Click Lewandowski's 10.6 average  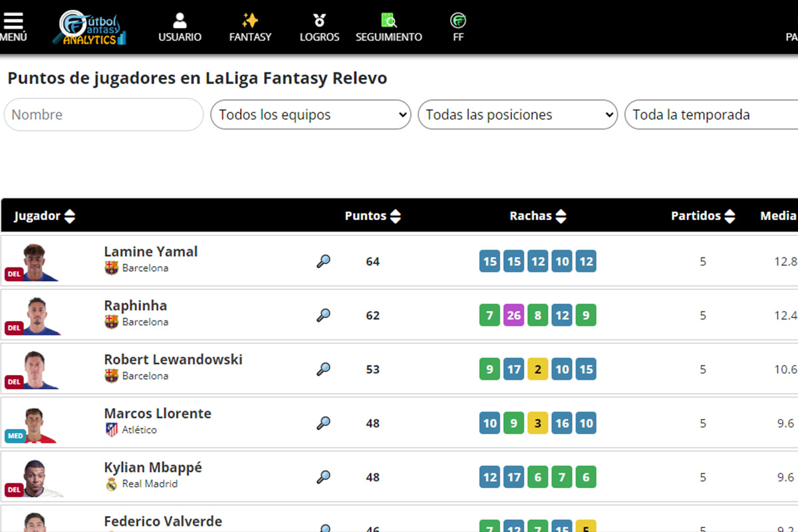pos(785,369)
